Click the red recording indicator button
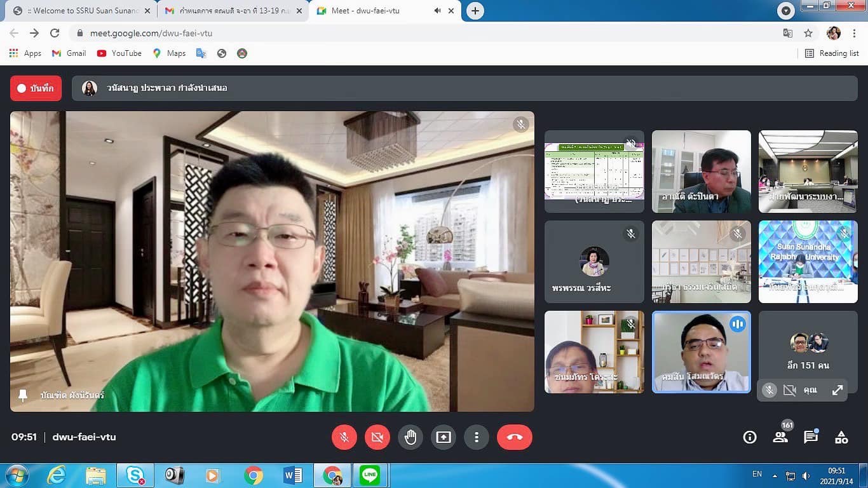The image size is (868, 488). [x=36, y=88]
